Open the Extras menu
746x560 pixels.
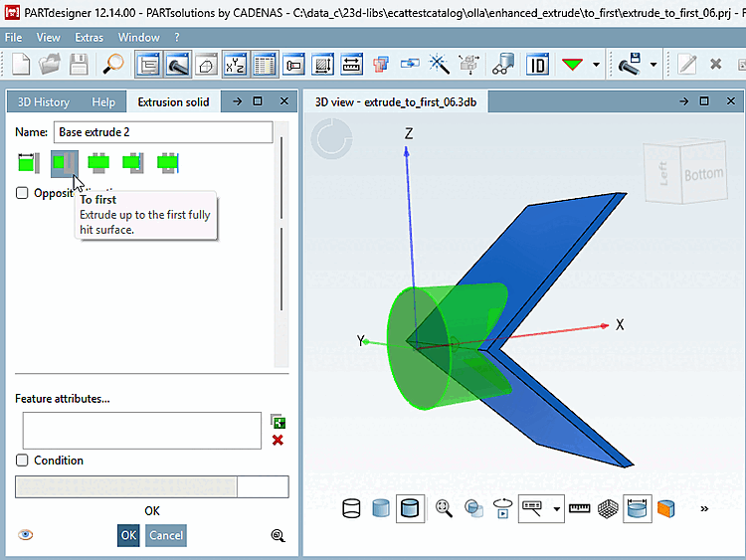(89, 37)
